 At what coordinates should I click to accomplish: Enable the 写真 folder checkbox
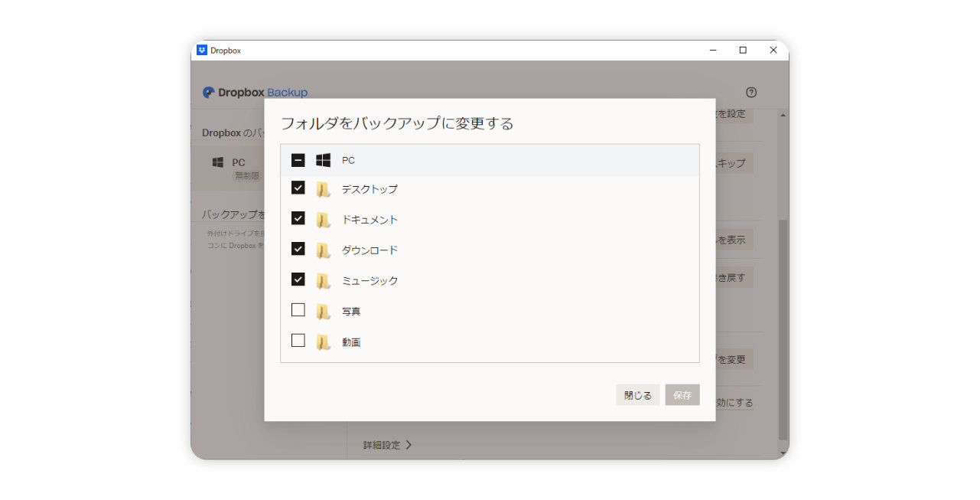(x=298, y=310)
